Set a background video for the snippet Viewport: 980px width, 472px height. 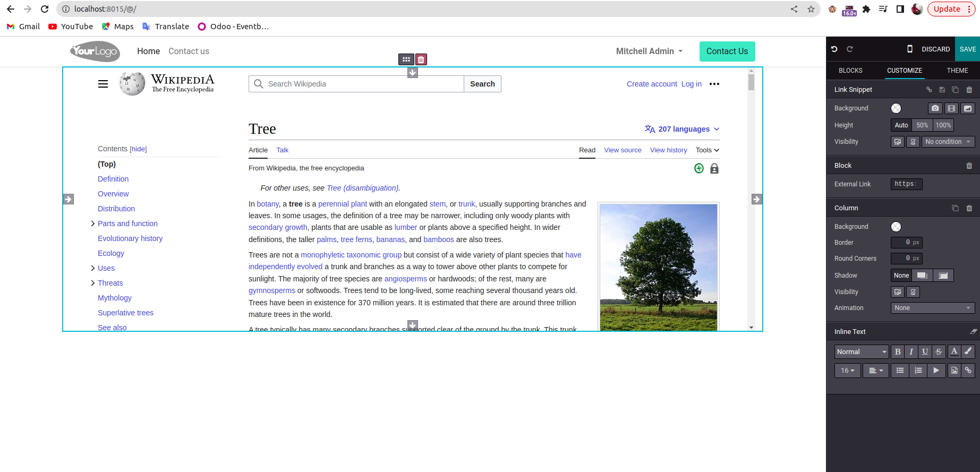[951, 108]
